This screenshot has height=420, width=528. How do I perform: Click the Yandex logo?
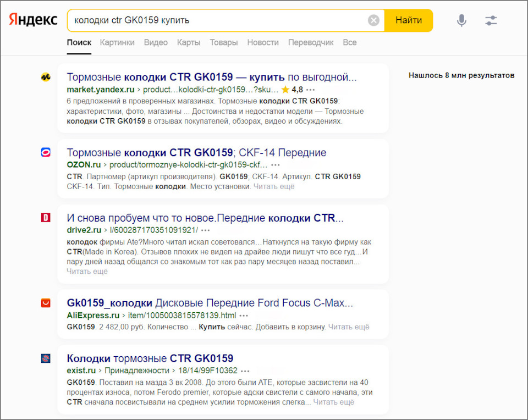click(33, 20)
